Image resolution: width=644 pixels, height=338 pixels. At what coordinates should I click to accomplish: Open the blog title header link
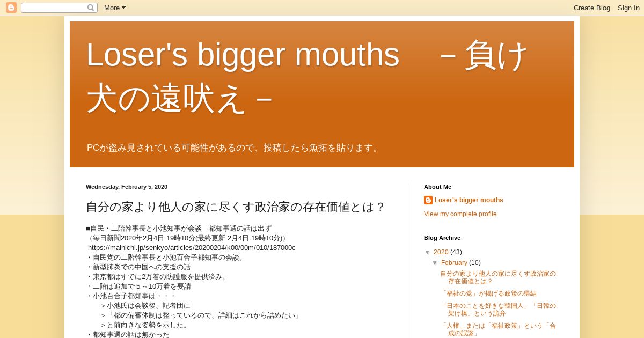point(308,76)
